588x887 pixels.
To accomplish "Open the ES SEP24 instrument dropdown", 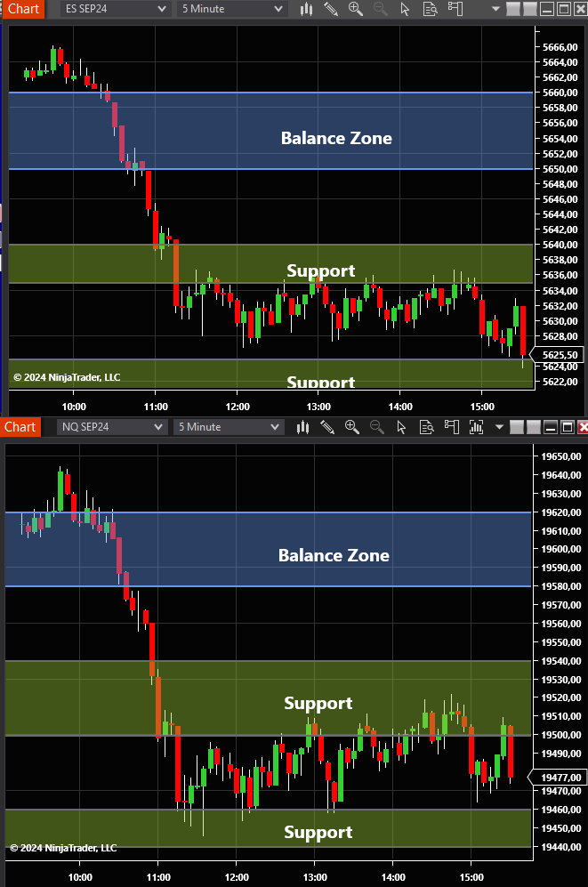I will coord(116,9).
